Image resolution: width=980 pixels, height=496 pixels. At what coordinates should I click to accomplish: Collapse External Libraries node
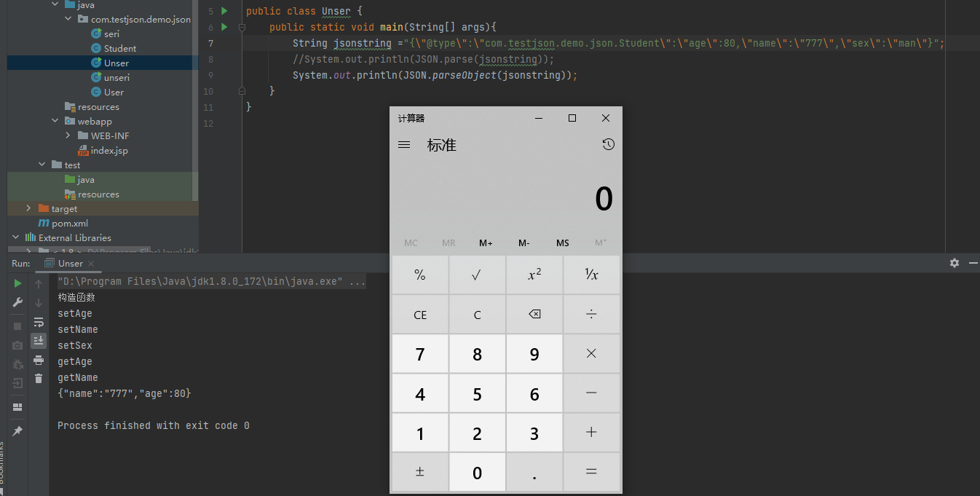point(15,237)
